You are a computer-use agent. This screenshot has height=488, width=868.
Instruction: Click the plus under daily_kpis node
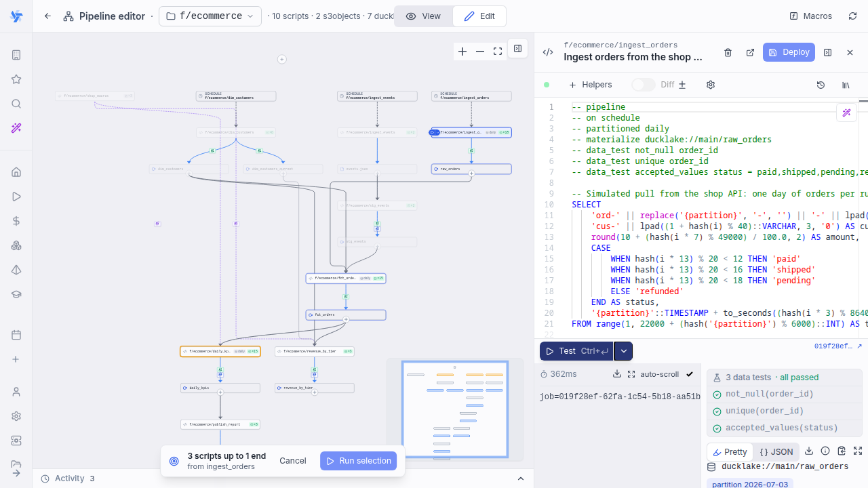click(x=220, y=392)
